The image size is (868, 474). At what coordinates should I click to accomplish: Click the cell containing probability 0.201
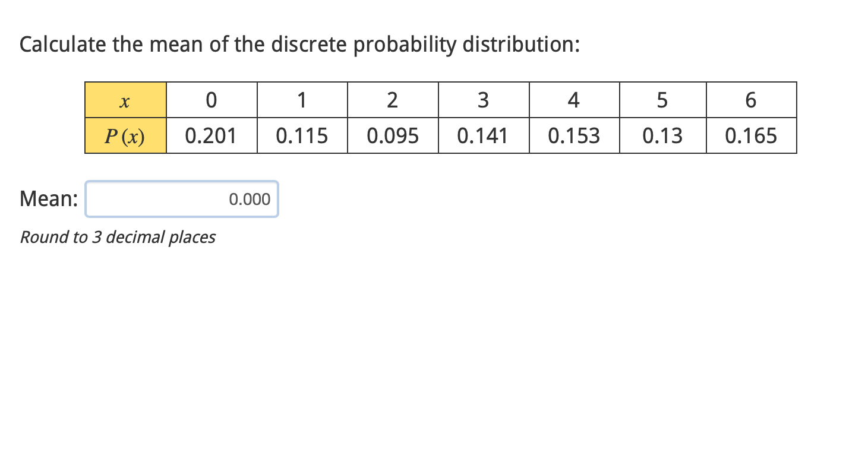(x=212, y=135)
